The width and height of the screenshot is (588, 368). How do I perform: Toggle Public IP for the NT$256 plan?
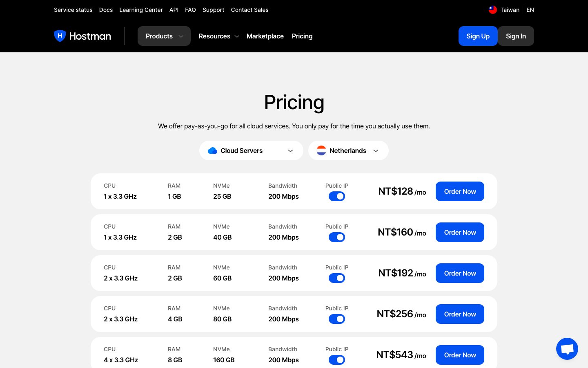pos(337,319)
